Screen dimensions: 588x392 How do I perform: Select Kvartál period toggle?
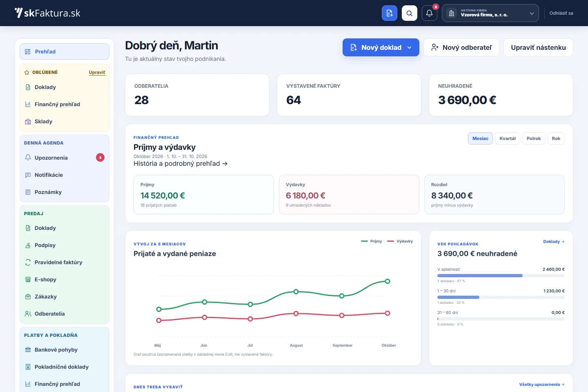[x=508, y=138]
